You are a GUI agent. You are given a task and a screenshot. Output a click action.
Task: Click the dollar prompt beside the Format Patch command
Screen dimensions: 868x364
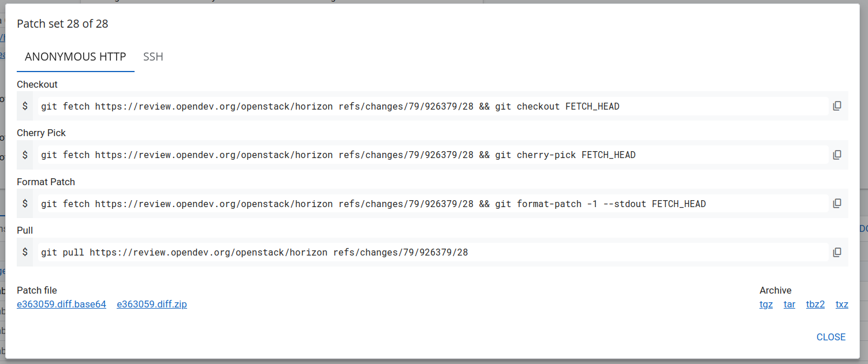pyautogui.click(x=26, y=203)
